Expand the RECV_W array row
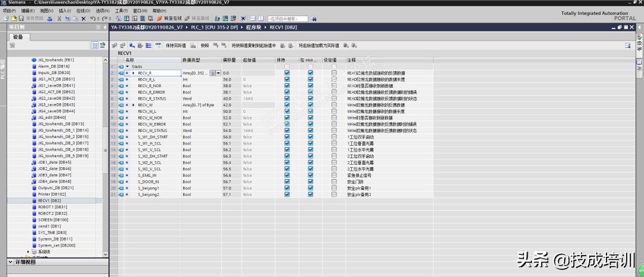 134,105
